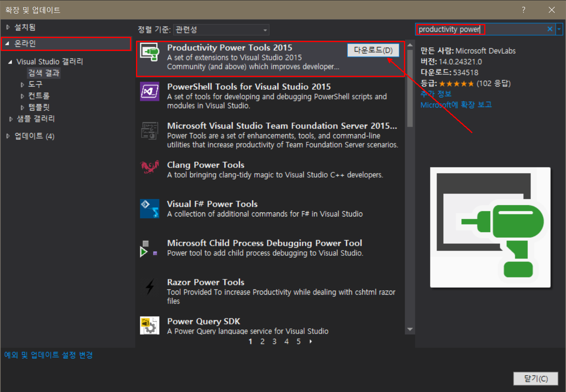Collapse the Visual Studio 갤러리 node

point(10,62)
